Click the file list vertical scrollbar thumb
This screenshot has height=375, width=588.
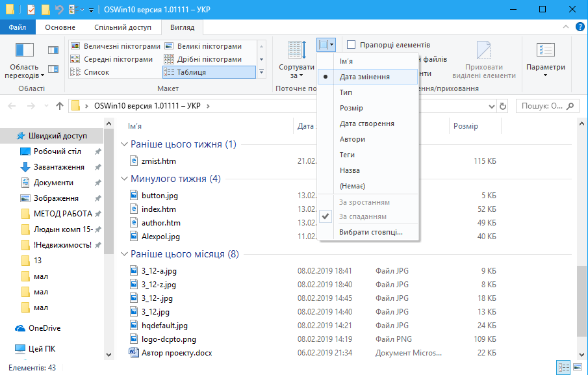pos(582,301)
